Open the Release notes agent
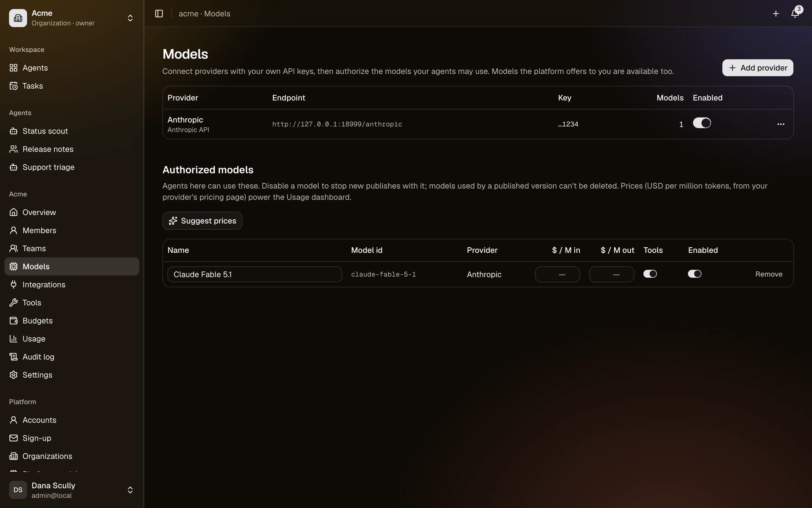 72,149
